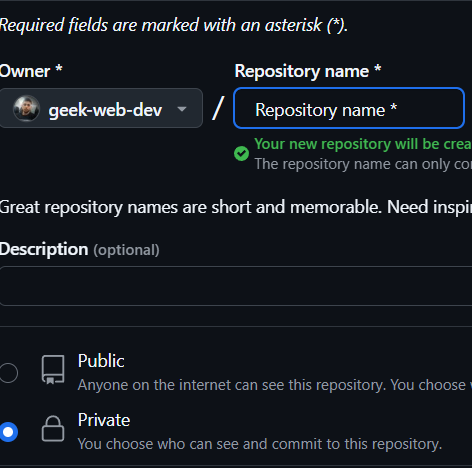This screenshot has width=472, height=468.
Task: Click the slash separator between owner and name
Action: [x=218, y=108]
